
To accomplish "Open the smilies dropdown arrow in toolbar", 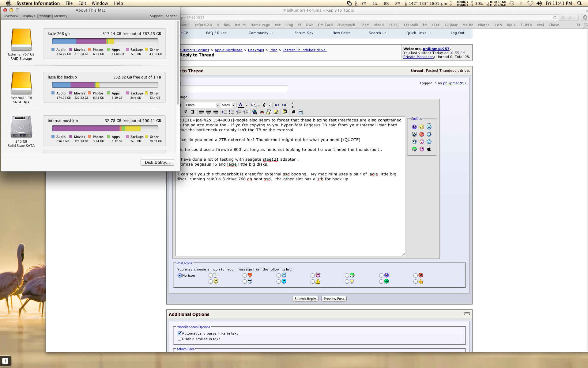I will [x=259, y=105].
